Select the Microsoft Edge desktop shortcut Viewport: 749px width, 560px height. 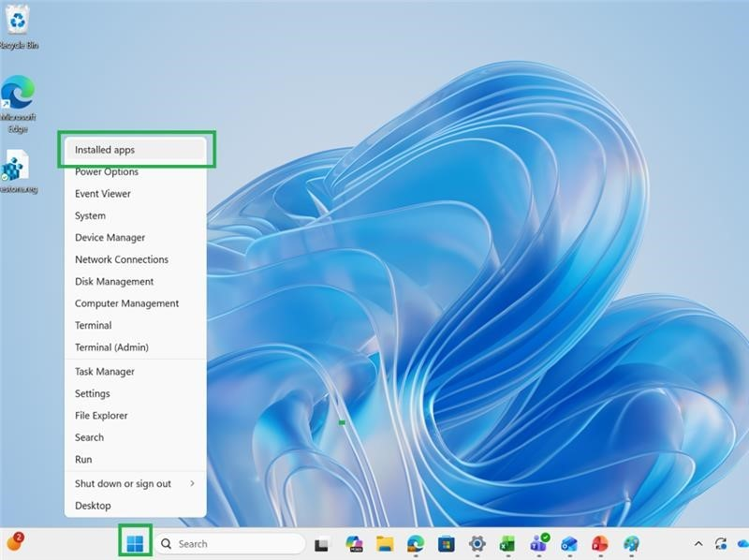(18, 104)
